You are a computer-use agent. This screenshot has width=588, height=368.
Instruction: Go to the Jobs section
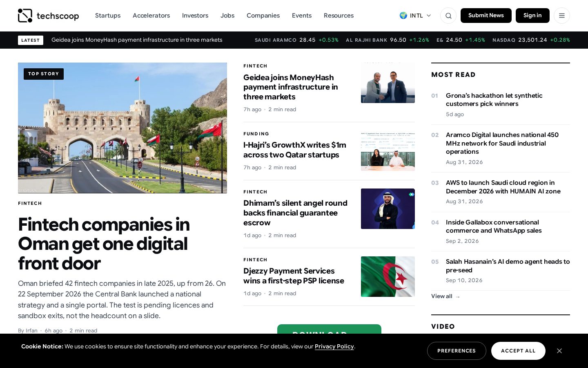point(227,16)
